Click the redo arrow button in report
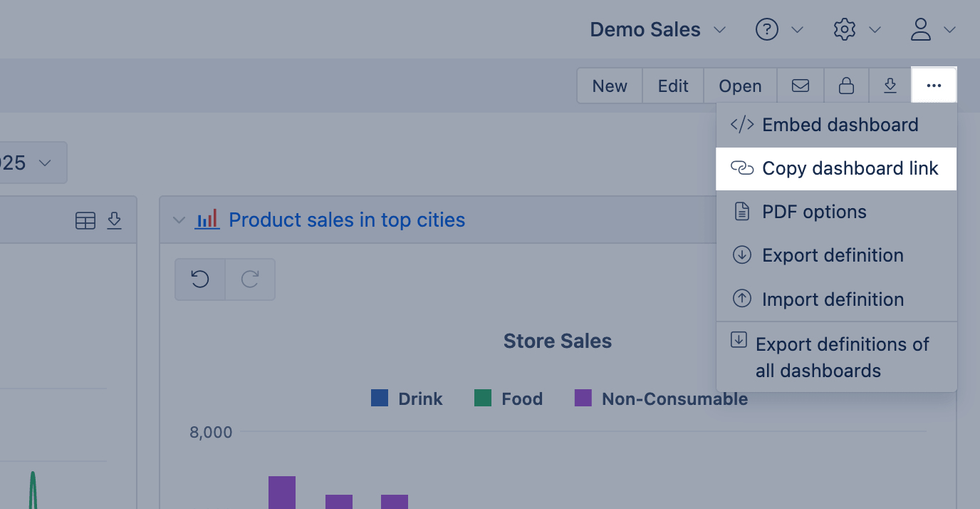980x509 pixels. tap(250, 279)
